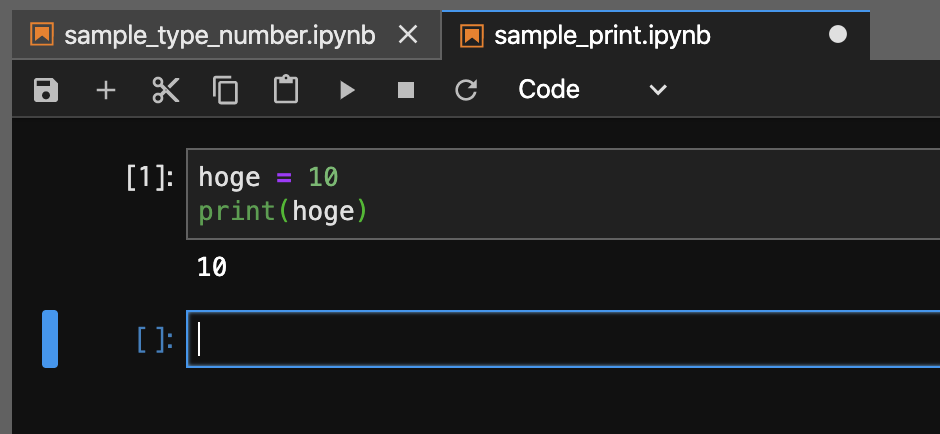The height and width of the screenshot is (434, 940).
Task: Click the notebook icon on the sample_type_number.ipynb tab
Action: coord(41,36)
